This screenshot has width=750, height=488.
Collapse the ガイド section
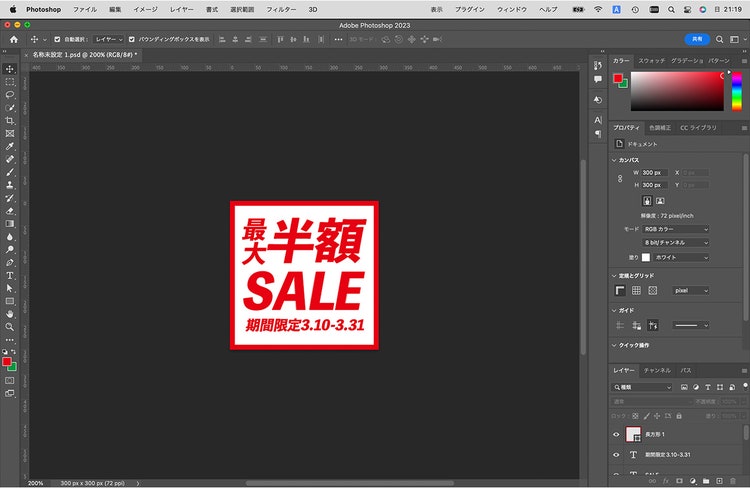tap(614, 311)
